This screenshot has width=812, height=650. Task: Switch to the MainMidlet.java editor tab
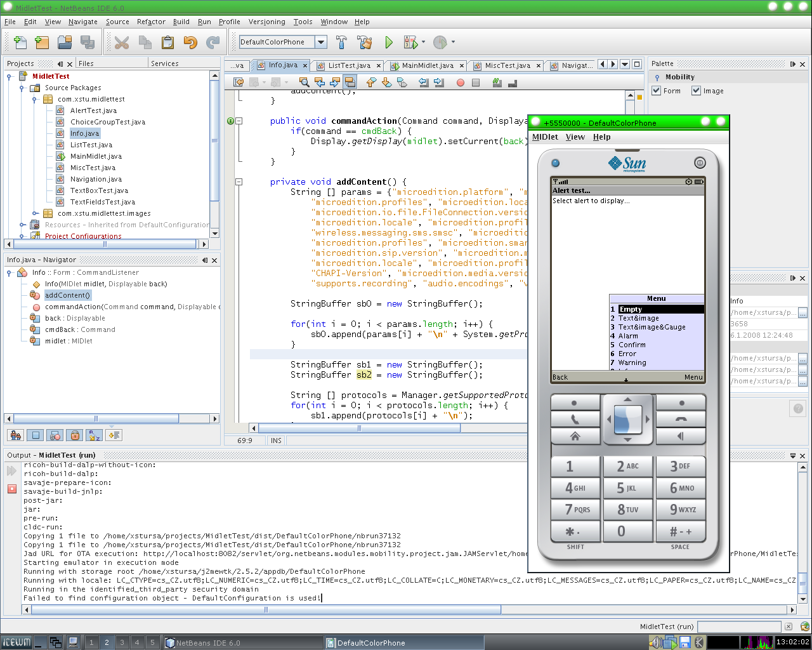tap(428, 65)
